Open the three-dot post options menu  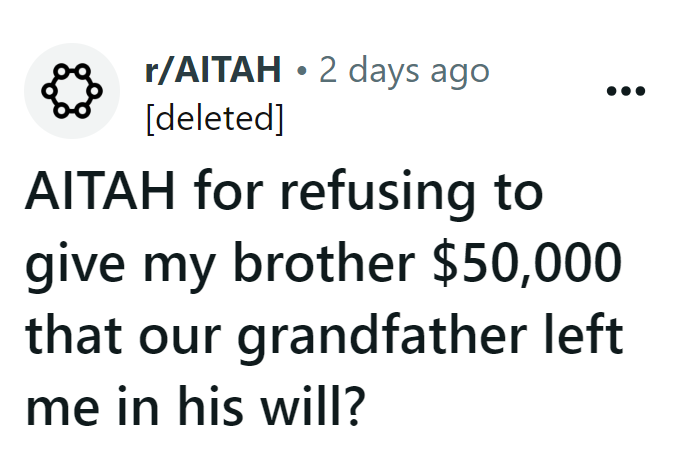(626, 91)
